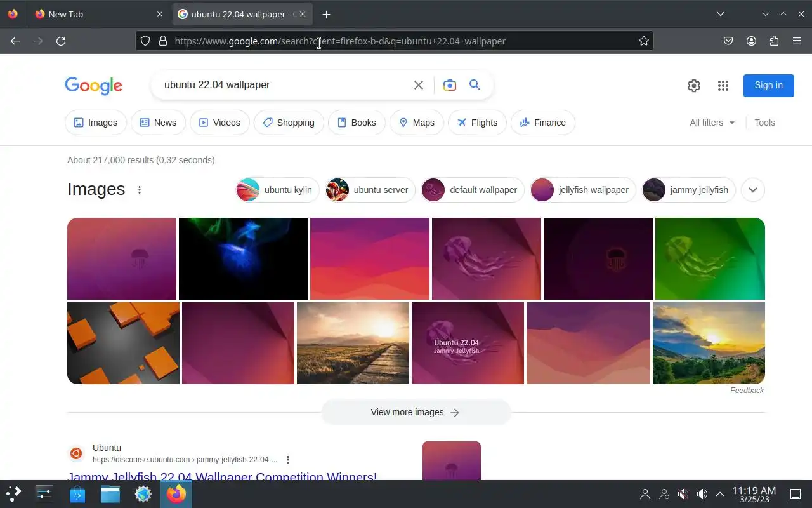This screenshot has width=812, height=508.
Task: Open the mountain valley sunset image
Action: pos(709,343)
